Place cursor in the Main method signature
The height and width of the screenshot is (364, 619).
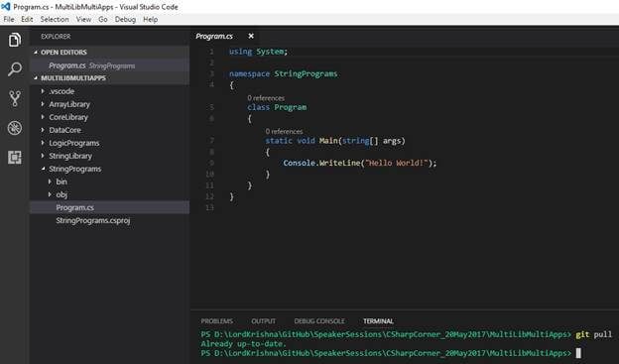(x=335, y=141)
